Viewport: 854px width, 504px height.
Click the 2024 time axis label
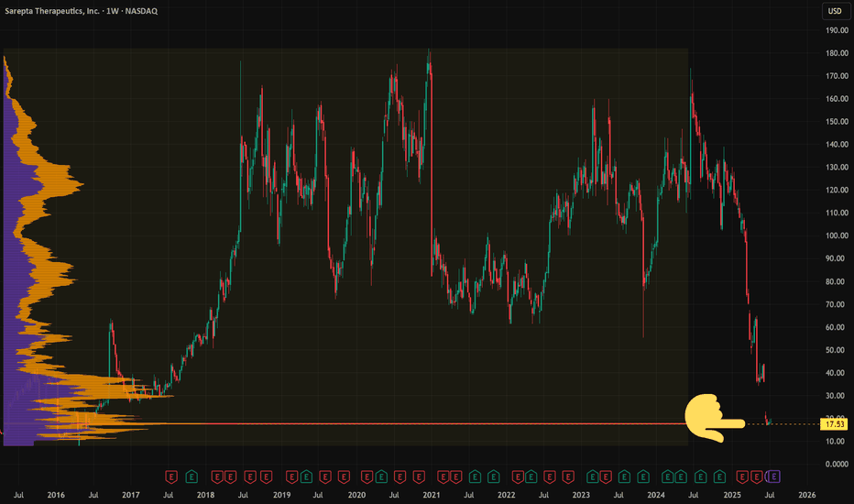[656, 495]
